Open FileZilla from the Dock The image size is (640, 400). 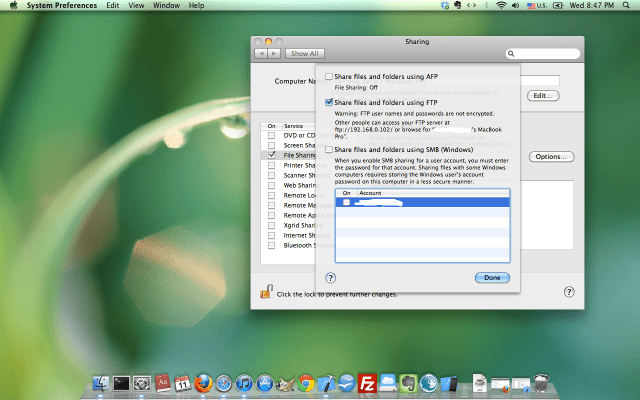point(367,383)
